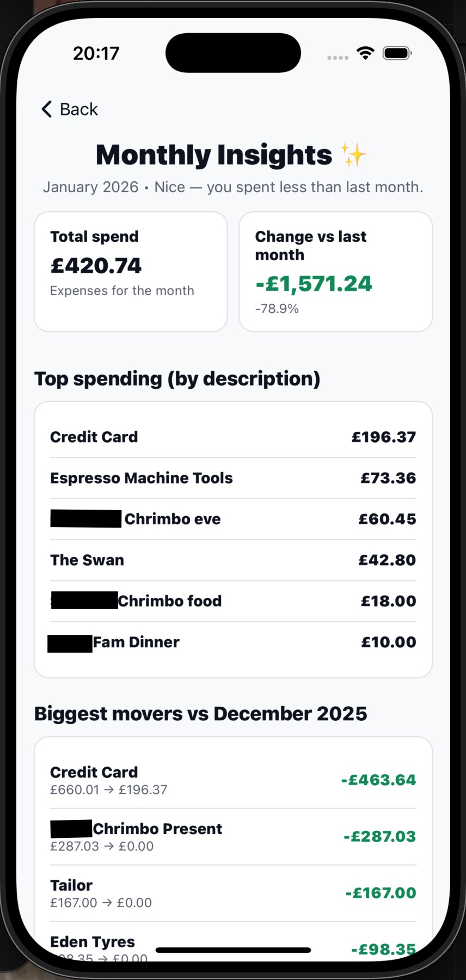Image resolution: width=466 pixels, height=980 pixels.
Task: Go back using the Back label
Action: (79, 109)
